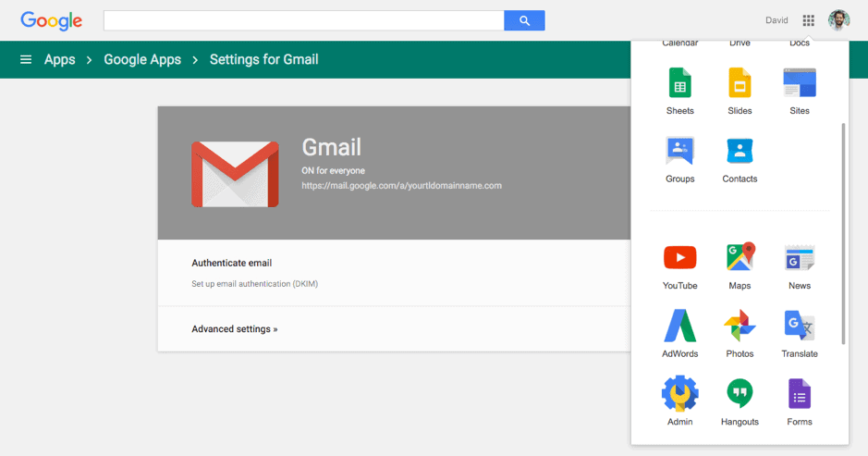This screenshot has height=456, width=868.
Task: Open the hamburger navigation menu
Action: pyautogui.click(x=26, y=60)
